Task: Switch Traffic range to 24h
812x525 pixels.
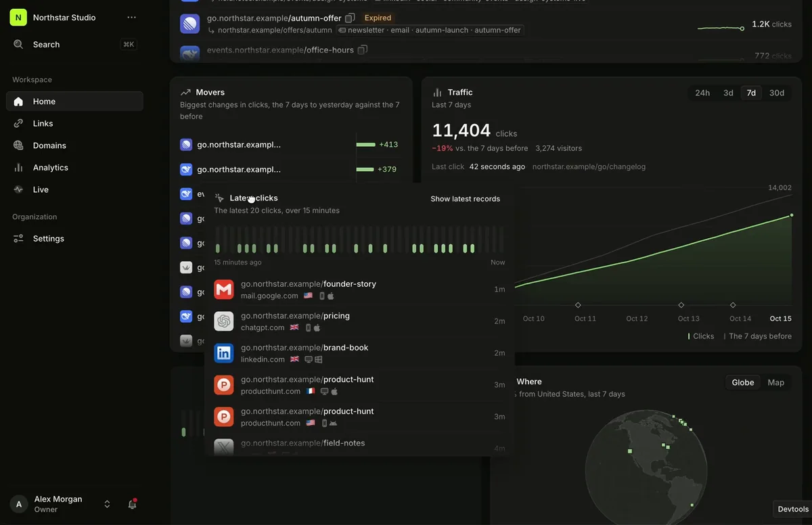Action: tap(702, 93)
